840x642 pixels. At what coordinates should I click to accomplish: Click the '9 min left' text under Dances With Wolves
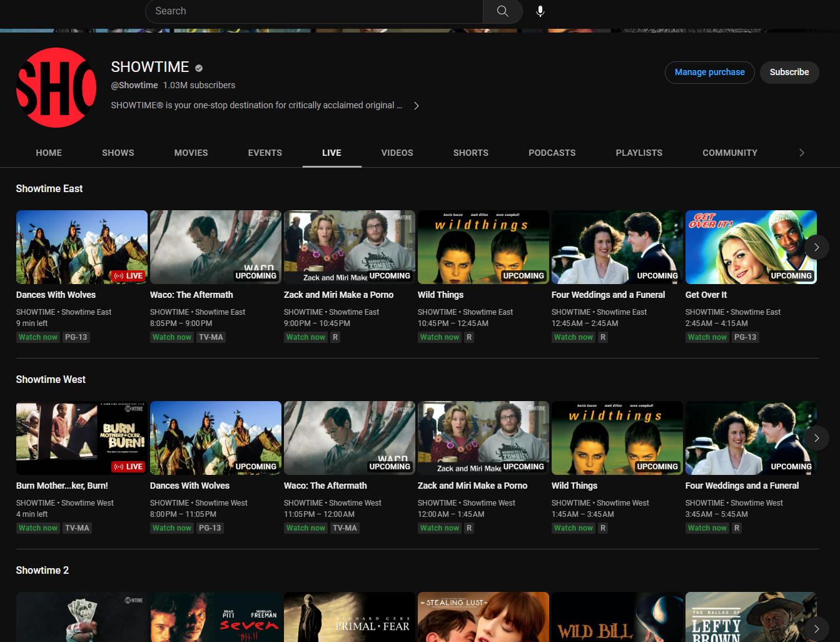tap(32, 324)
